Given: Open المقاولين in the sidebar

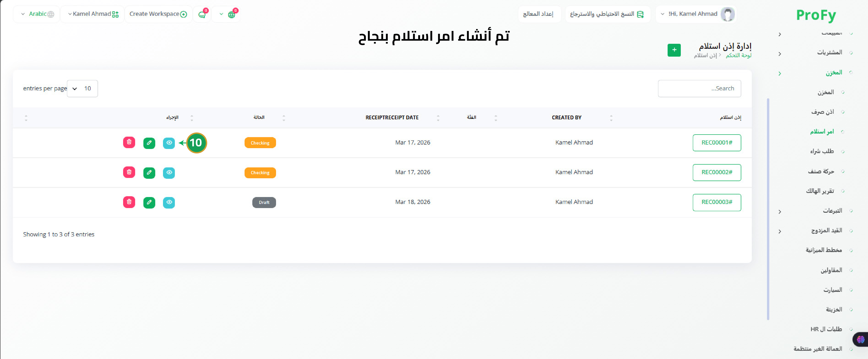Looking at the screenshot, I should point(831,270).
